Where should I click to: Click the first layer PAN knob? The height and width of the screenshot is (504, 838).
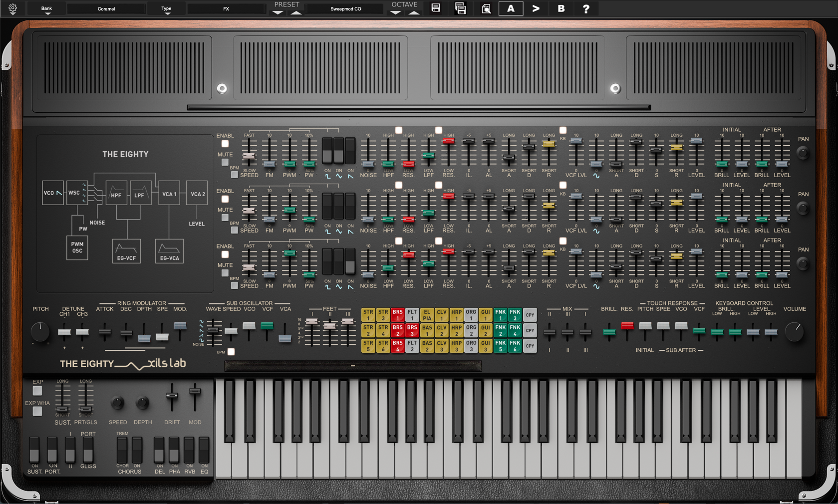[x=803, y=153]
